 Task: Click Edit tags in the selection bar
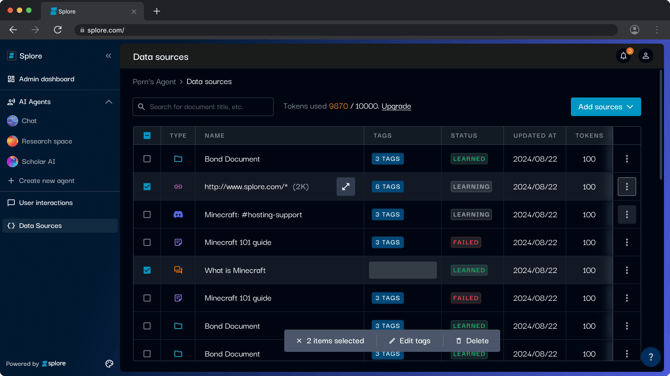pos(409,341)
